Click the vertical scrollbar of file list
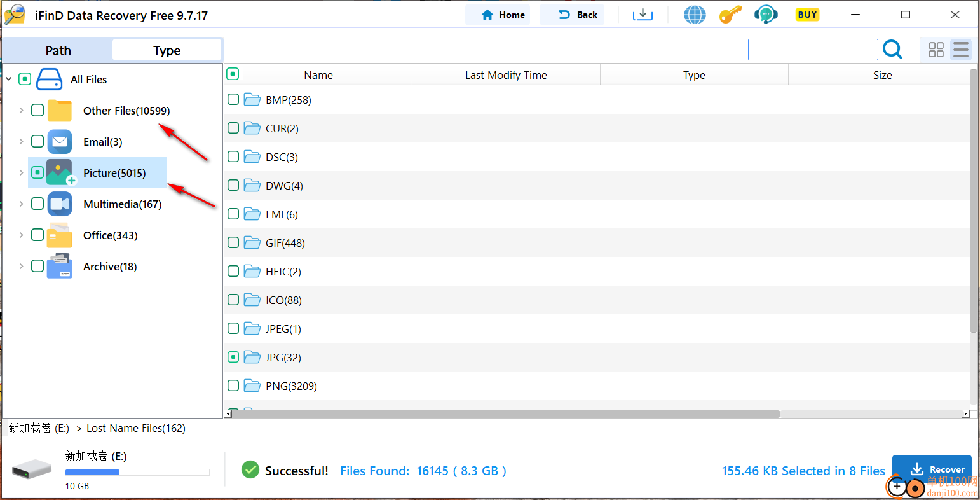The height and width of the screenshot is (500, 980). (x=974, y=201)
